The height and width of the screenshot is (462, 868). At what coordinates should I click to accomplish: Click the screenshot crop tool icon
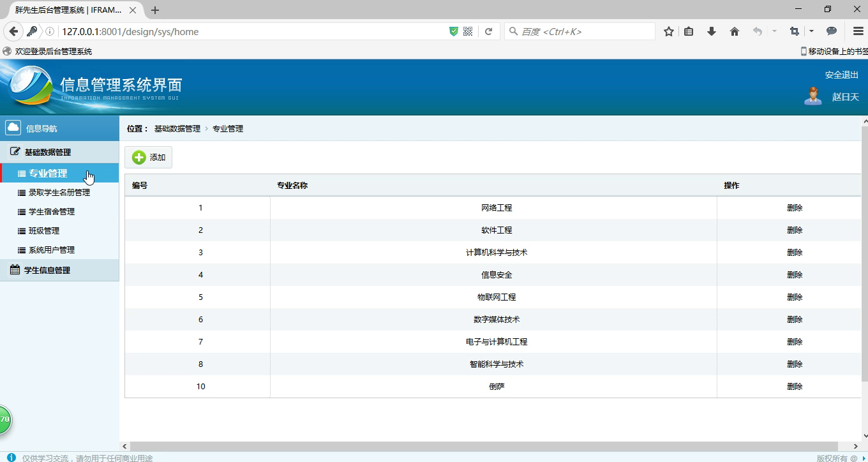[795, 31]
